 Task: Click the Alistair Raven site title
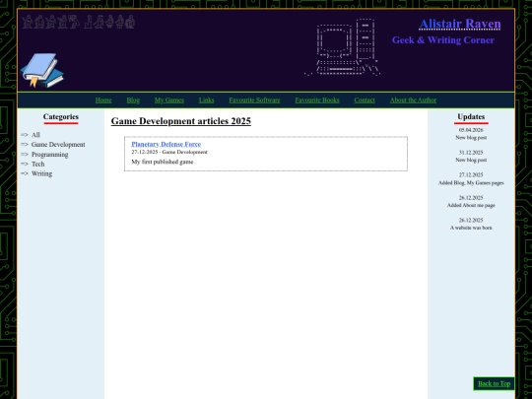coord(460,24)
